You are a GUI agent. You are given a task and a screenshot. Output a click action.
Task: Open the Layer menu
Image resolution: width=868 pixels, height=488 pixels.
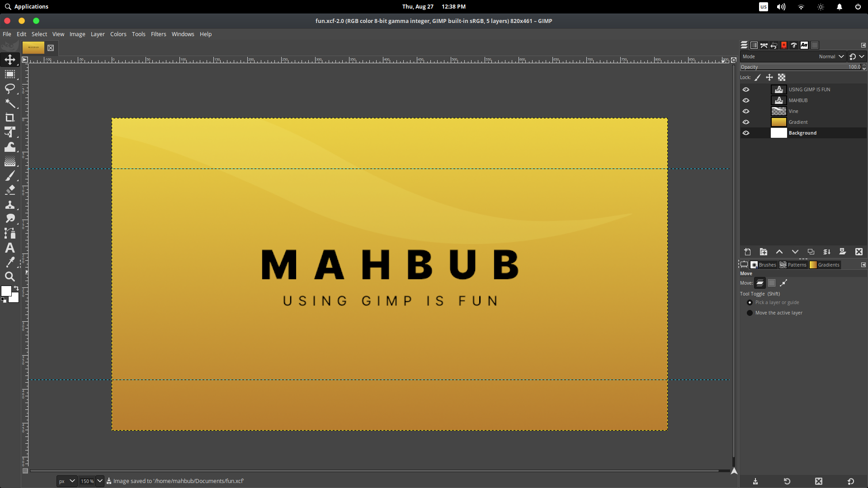click(98, 34)
